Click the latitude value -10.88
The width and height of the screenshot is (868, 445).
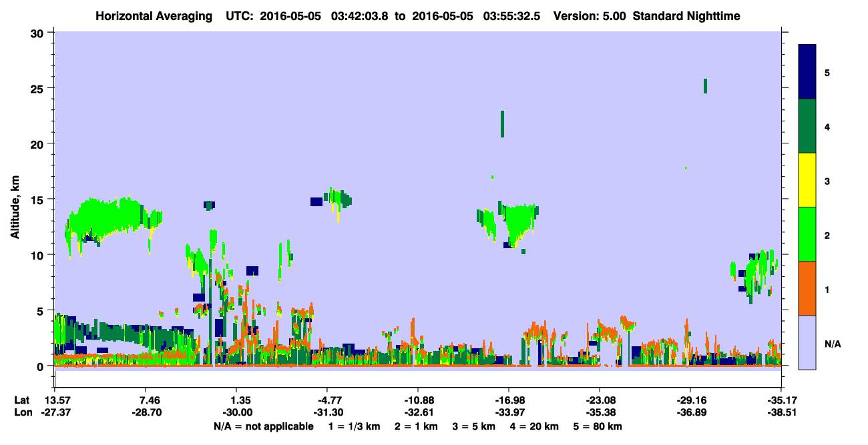pyautogui.click(x=417, y=400)
